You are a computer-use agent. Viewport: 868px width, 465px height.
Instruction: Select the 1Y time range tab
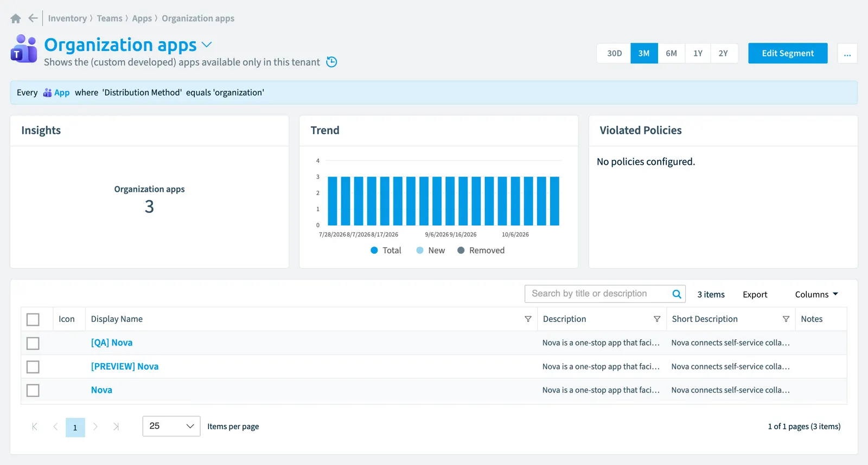coord(698,53)
